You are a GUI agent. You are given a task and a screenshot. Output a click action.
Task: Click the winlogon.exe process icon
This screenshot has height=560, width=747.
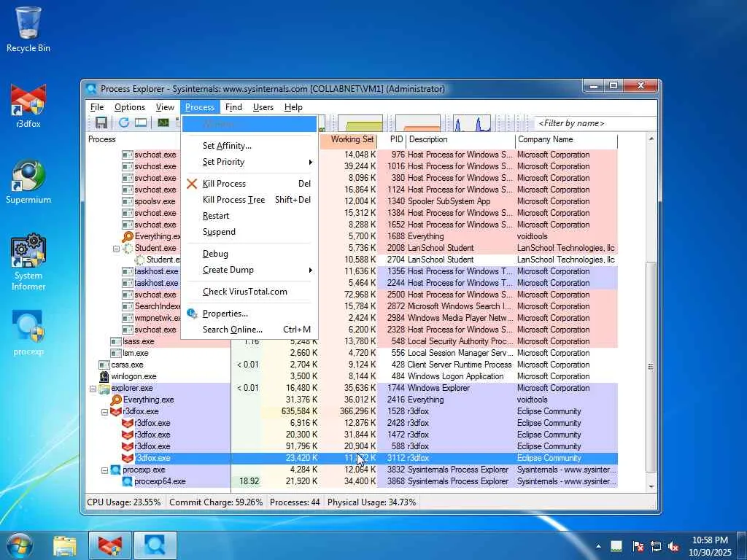(104, 376)
